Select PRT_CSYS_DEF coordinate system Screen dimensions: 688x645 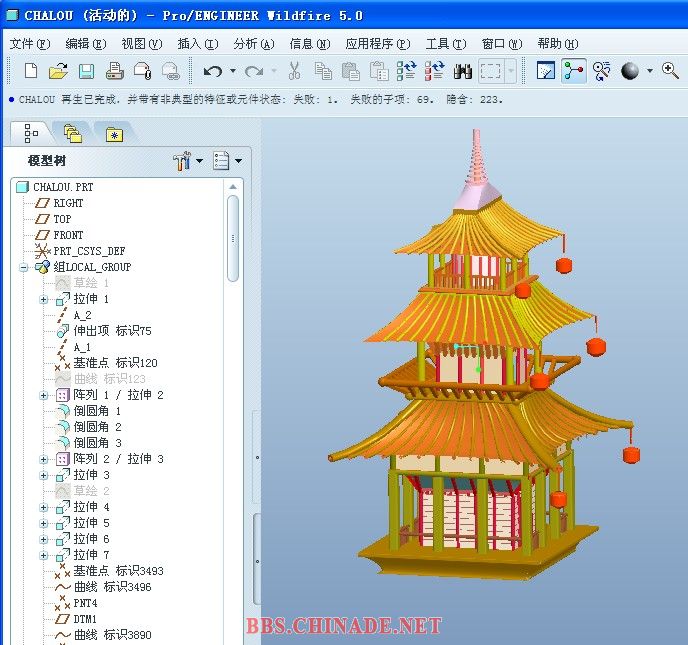click(89, 251)
